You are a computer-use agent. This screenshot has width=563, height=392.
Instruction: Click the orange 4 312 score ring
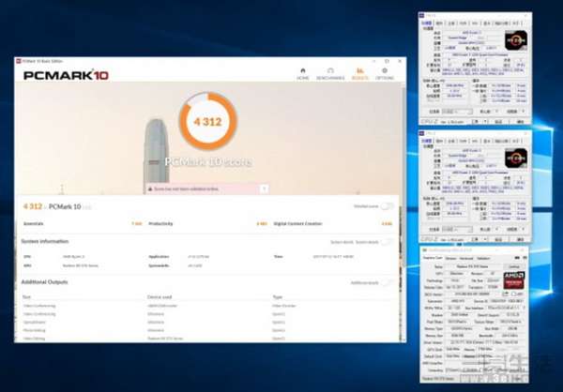tap(208, 121)
